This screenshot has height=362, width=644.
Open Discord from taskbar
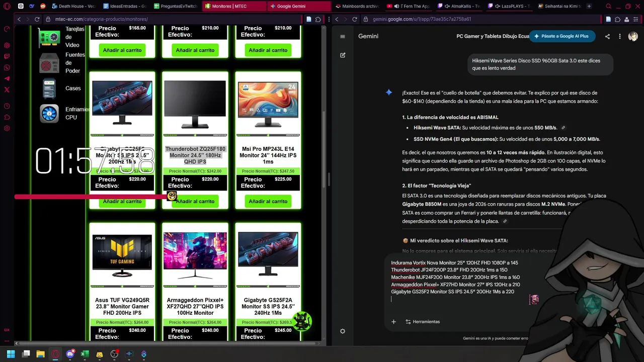tap(70, 354)
